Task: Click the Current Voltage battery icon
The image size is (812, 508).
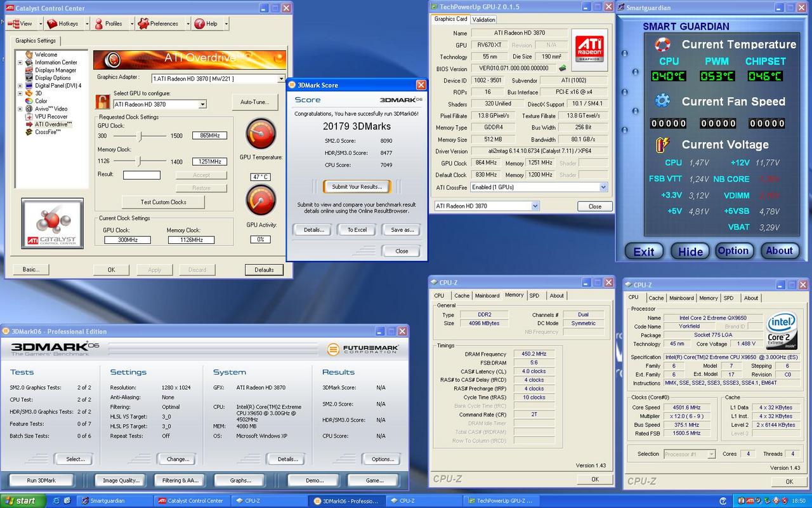Action: point(662,144)
